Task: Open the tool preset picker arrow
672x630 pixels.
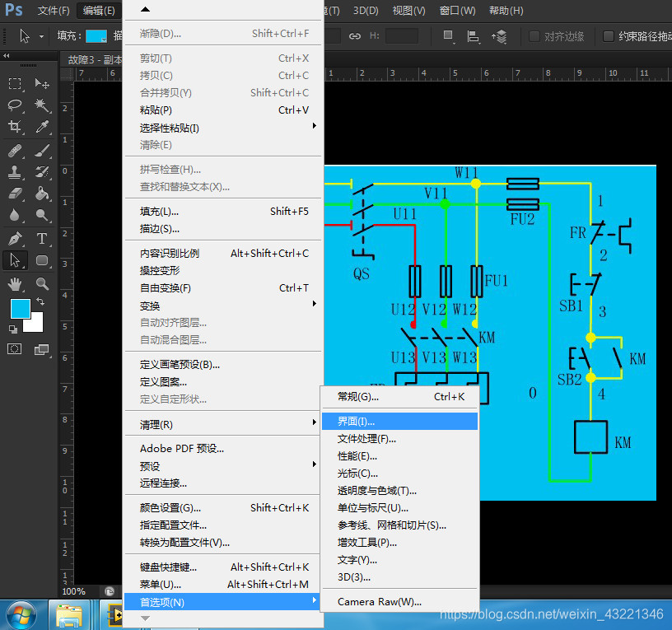Action: (41, 36)
